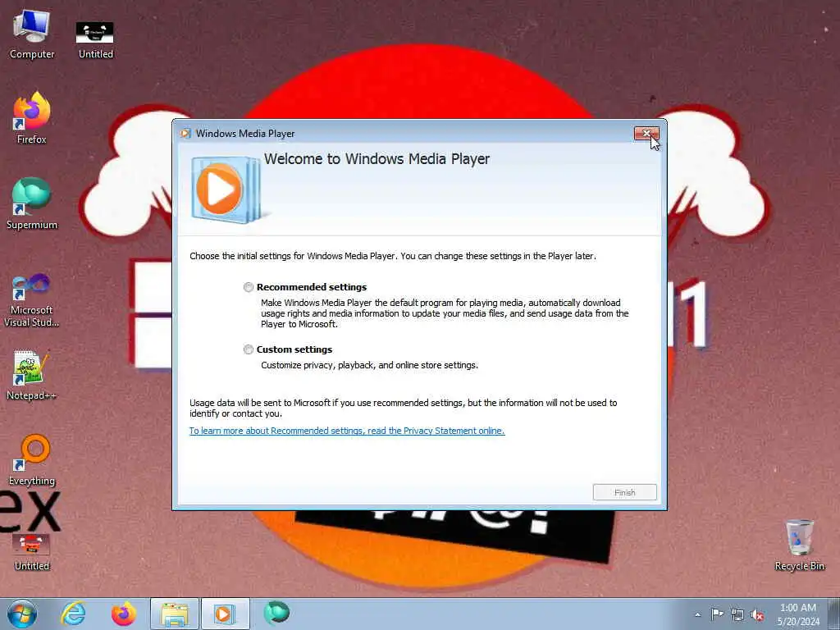Click the 'Welcome to Windows Media Player' heading
This screenshot has width=840, height=630.
pyautogui.click(x=377, y=159)
